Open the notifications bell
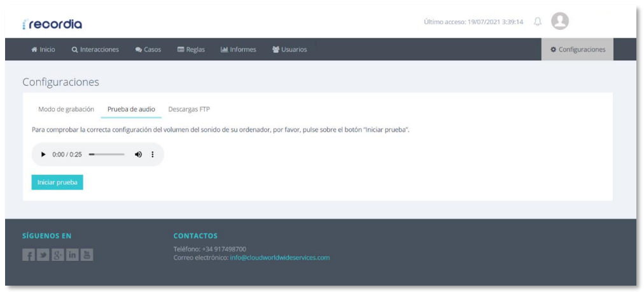This screenshot has width=644, height=292. [x=538, y=22]
